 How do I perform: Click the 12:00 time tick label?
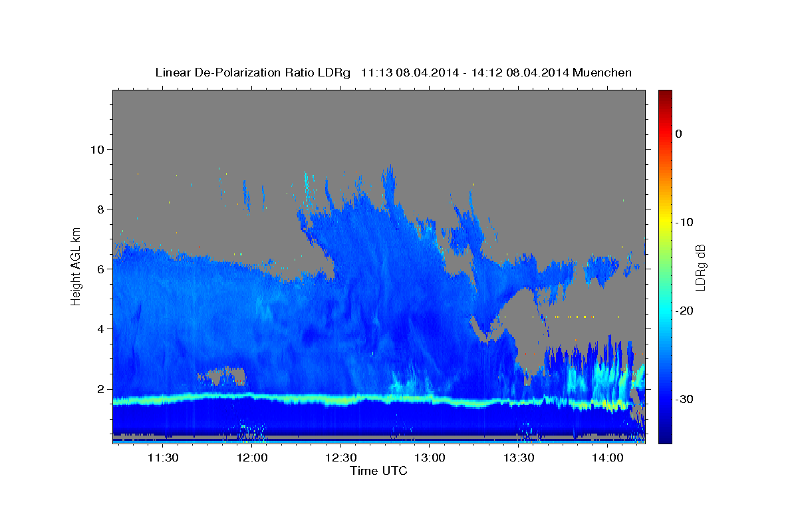pyautogui.click(x=252, y=458)
